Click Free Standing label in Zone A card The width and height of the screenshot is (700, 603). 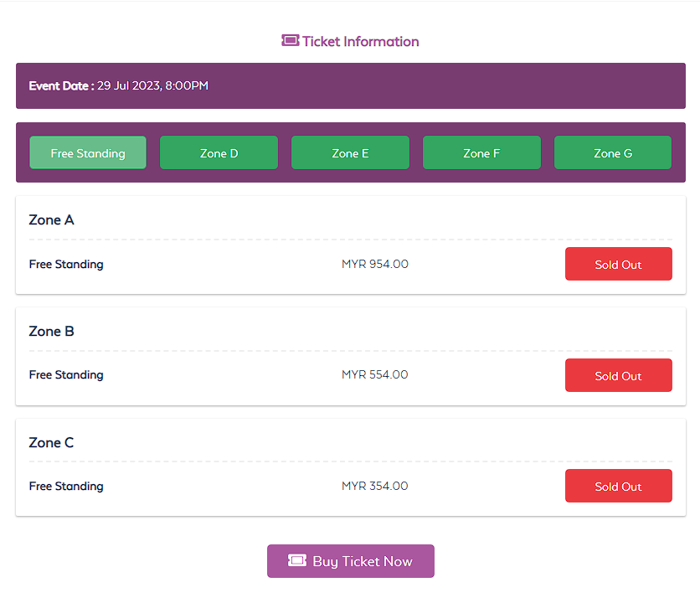(x=66, y=265)
